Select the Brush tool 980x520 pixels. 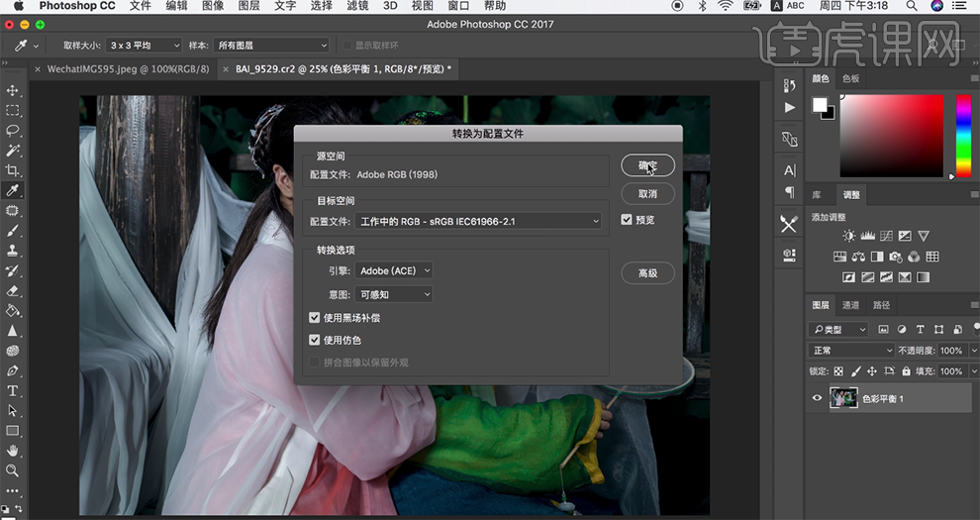13,231
